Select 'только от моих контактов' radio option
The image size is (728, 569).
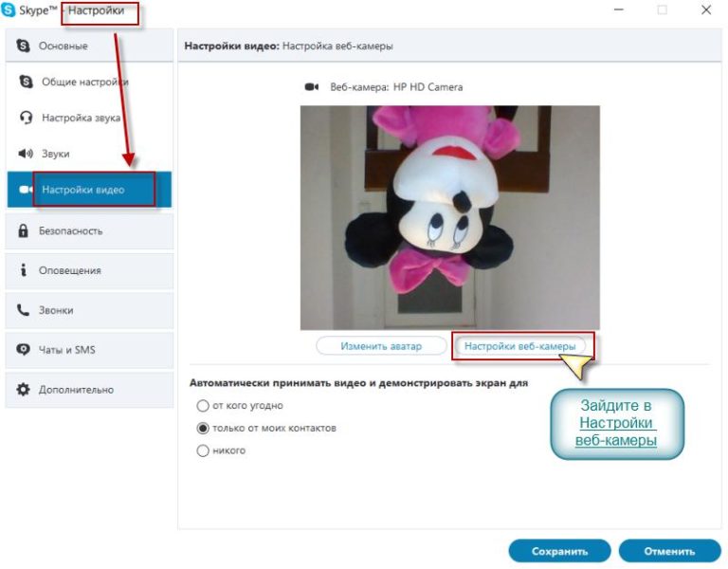point(203,428)
